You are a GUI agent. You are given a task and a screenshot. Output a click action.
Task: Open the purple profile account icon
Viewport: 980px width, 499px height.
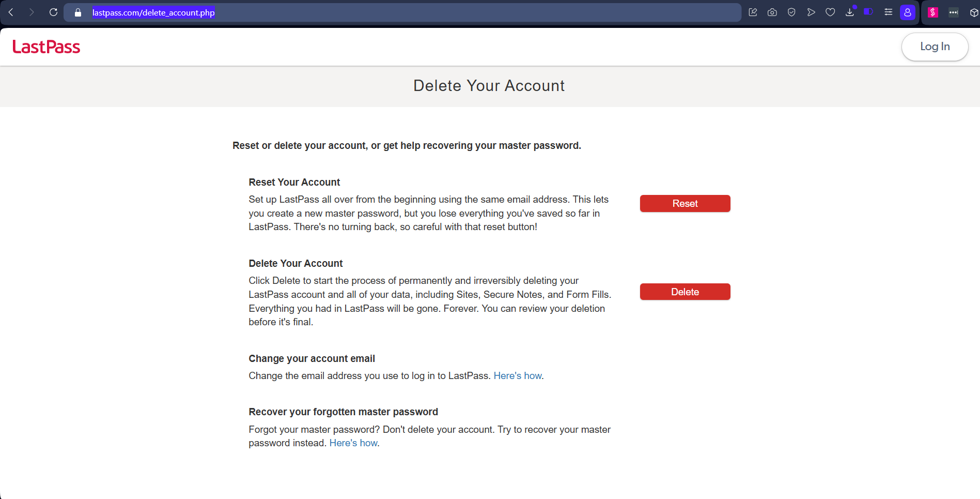(x=908, y=12)
